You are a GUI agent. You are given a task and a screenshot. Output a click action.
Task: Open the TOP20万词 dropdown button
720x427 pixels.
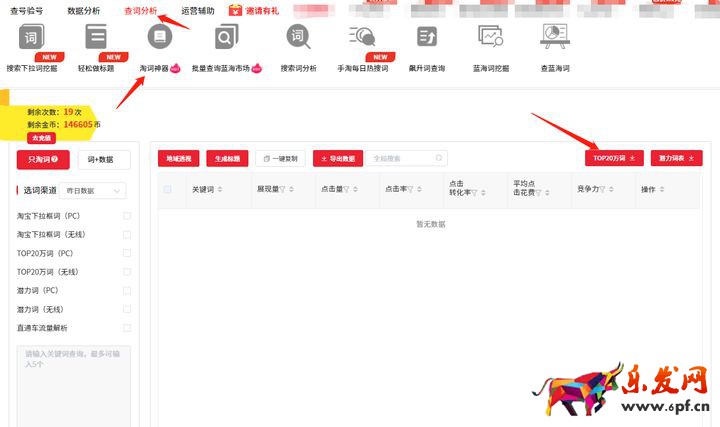pyautogui.click(x=614, y=158)
